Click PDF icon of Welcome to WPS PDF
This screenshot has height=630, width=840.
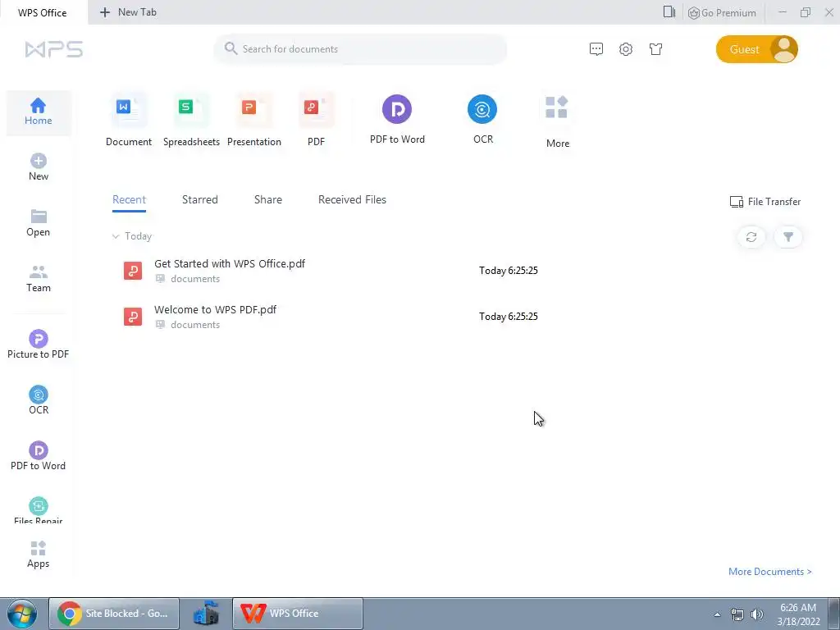[x=133, y=317]
